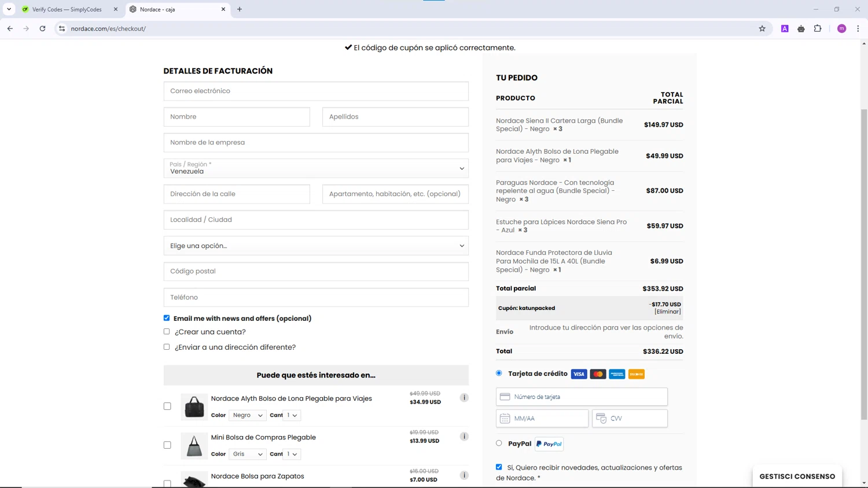Click Mini Bolsa de Compras Plegable name
Image resolution: width=868 pixels, height=488 pixels.
263,437
